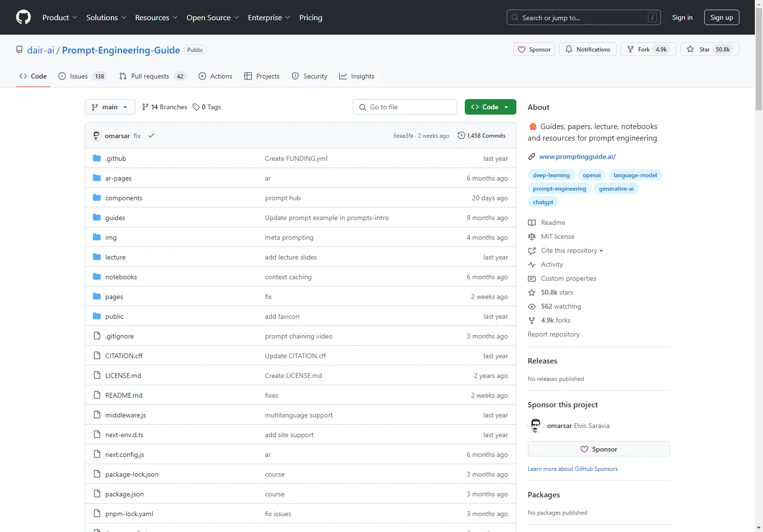Click the Go to file field
The width and height of the screenshot is (763, 532).
point(405,107)
